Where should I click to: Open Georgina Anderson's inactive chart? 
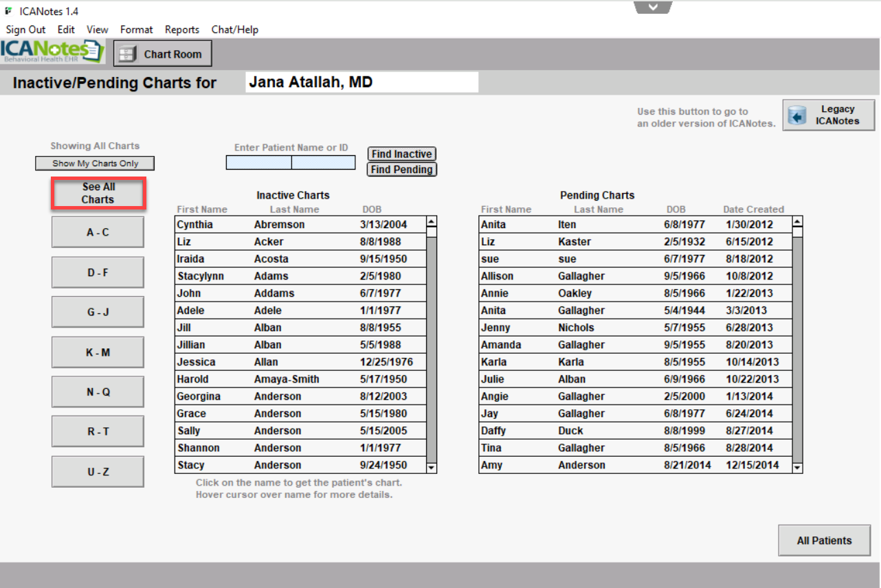coord(300,396)
